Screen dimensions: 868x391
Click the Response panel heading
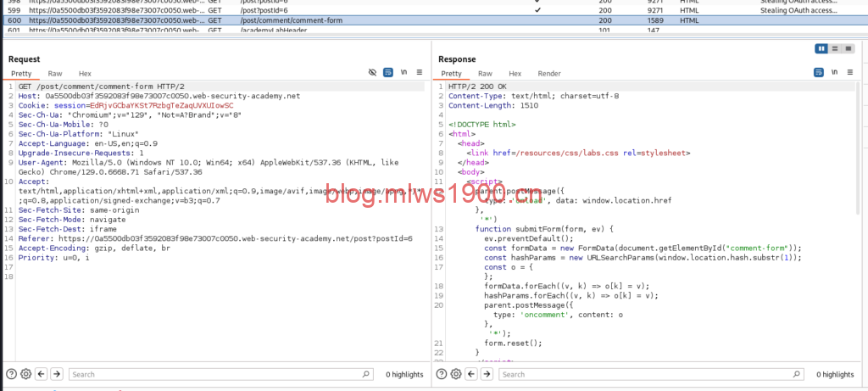(x=457, y=59)
